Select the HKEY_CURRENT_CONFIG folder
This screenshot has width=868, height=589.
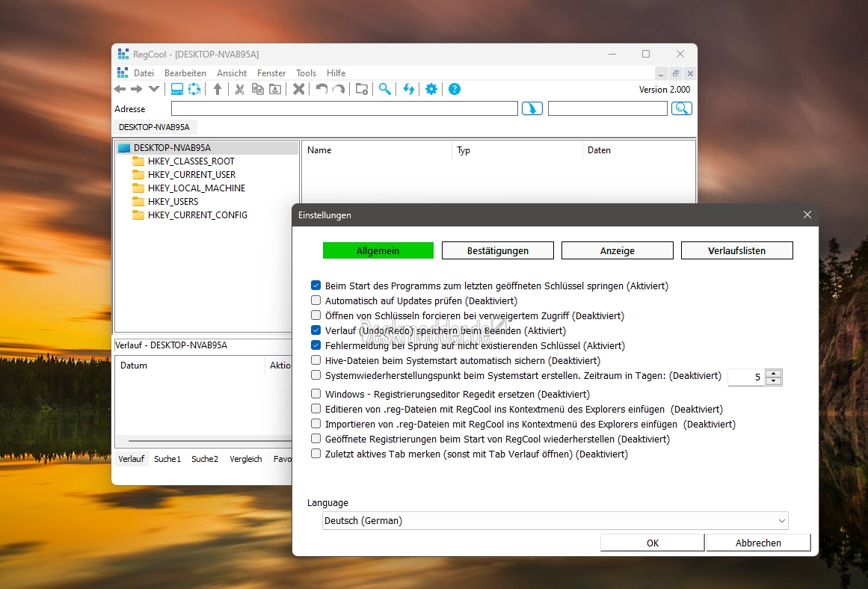coord(197,215)
